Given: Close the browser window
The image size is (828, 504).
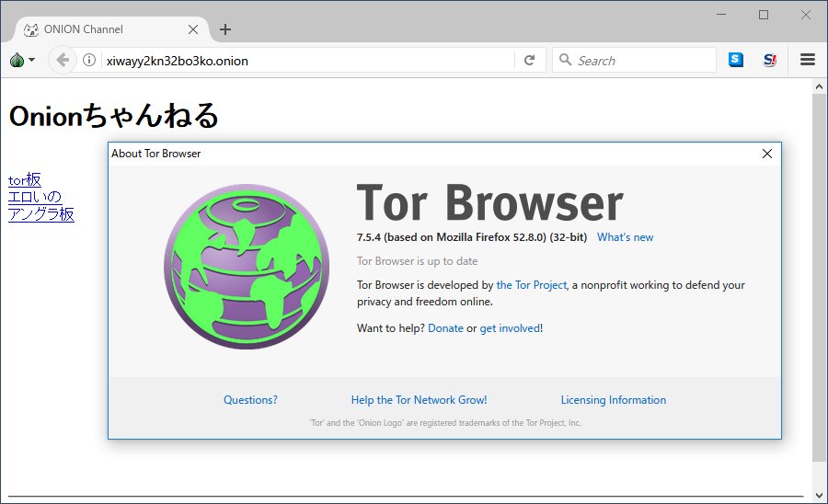Looking at the screenshot, I should 806,14.
